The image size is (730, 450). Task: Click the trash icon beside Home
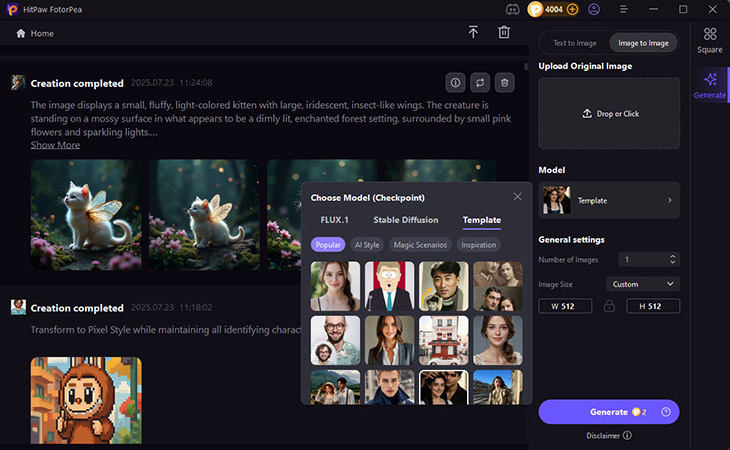(504, 33)
